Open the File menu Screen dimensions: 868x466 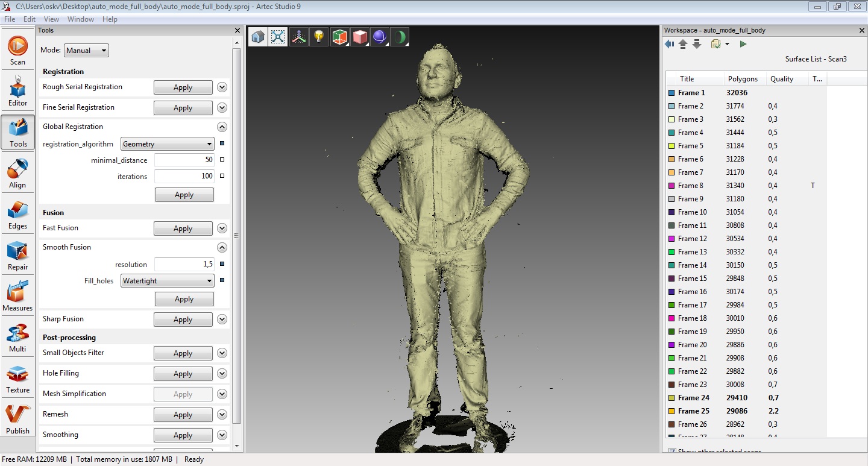[10, 19]
